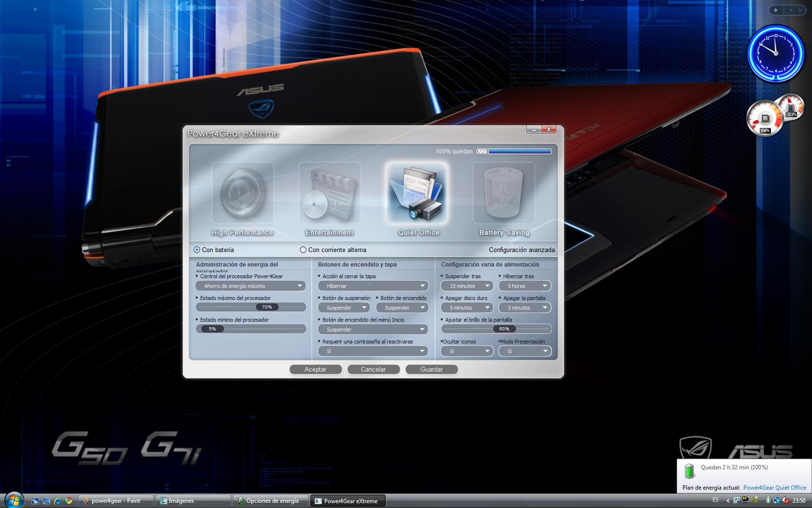Switch to Battery Saving mode icon
This screenshot has width=812, height=508.
pyautogui.click(x=504, y=194)
